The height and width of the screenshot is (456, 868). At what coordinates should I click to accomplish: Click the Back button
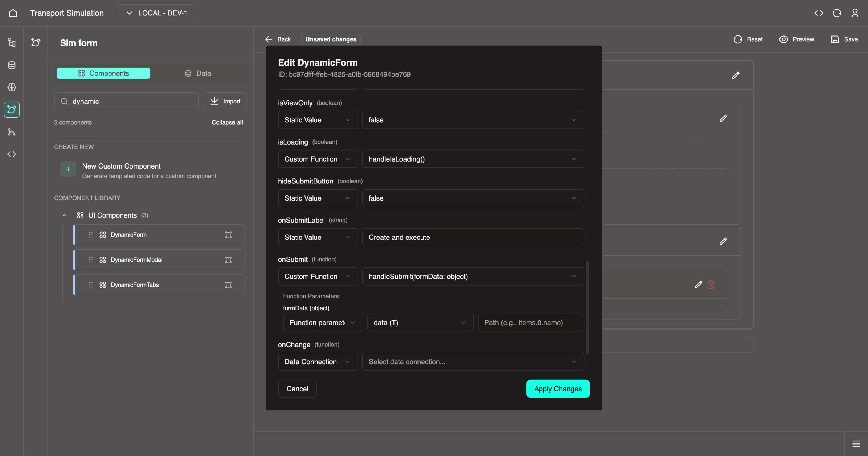coord(278,39)
